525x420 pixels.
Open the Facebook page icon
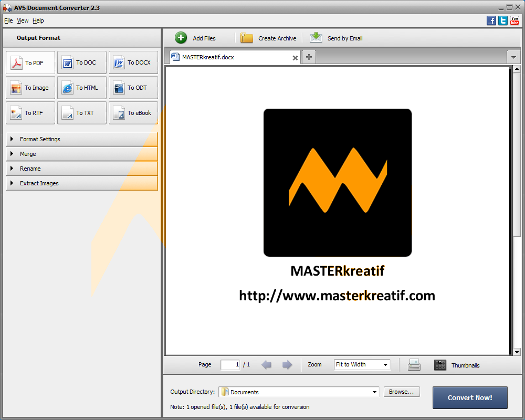491,20
